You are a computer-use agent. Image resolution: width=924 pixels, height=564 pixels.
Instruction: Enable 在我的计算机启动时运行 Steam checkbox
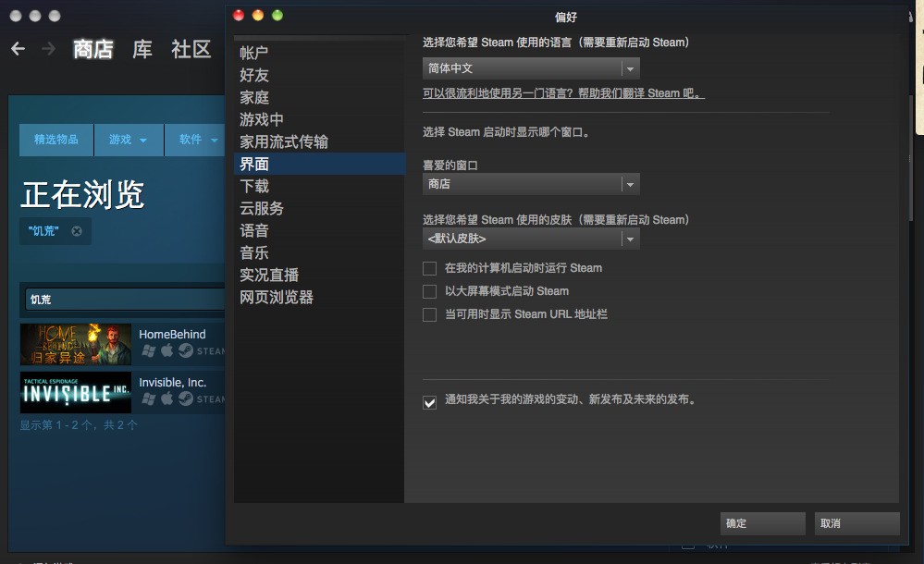429,269
